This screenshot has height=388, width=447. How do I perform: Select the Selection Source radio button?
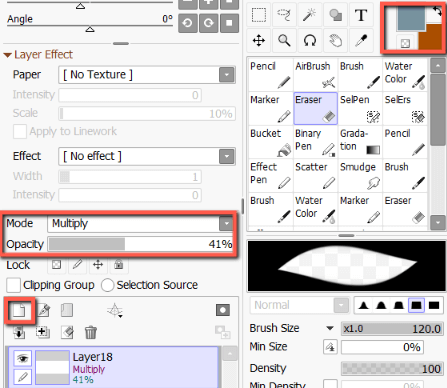[x=107, y=285]
